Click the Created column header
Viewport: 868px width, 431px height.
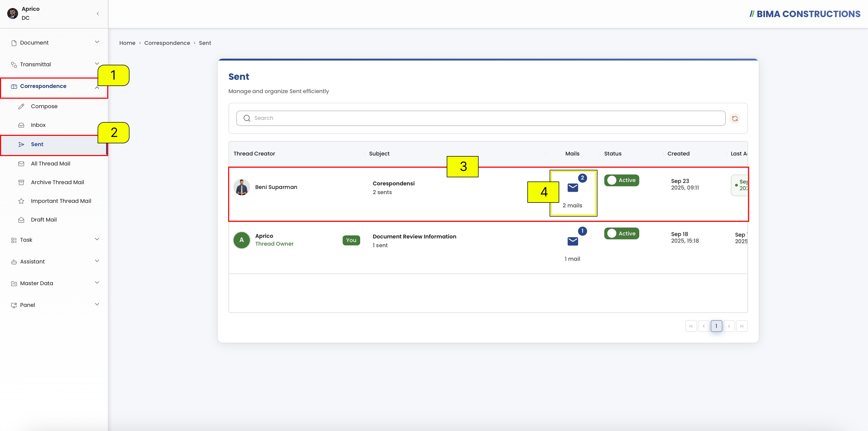[x=678, y=154]
